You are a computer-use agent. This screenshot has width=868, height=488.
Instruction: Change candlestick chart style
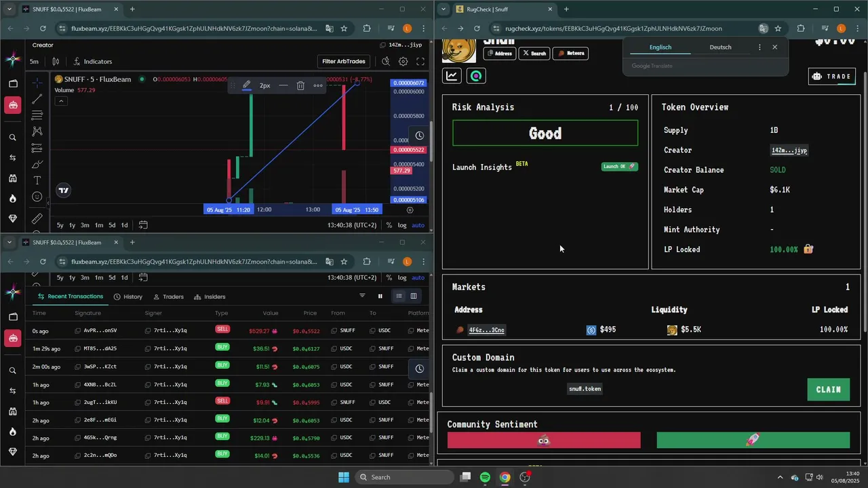tap(56, 62)
